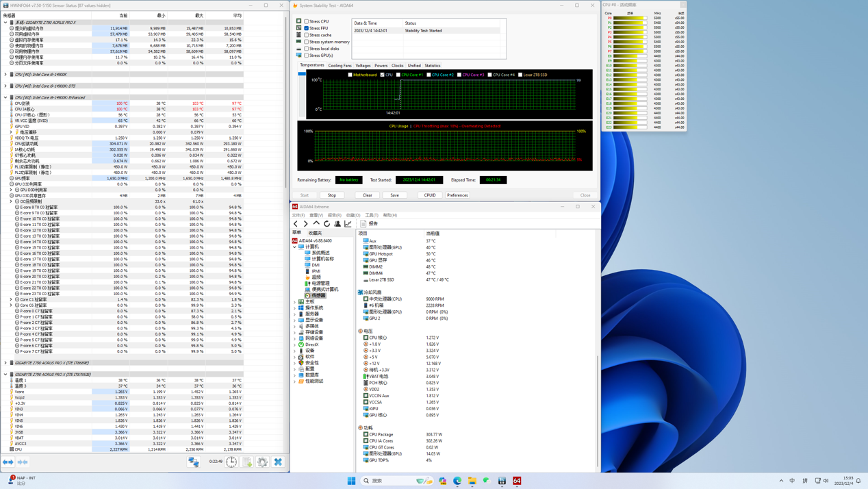The image size is (868, 489).
Task: Click HWiNFO log file save icon
Action: (247, 462)
